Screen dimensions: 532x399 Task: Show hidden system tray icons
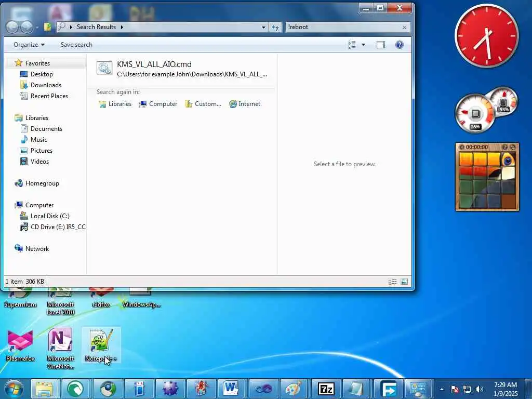pyautogui.click(x=442, y=389)
